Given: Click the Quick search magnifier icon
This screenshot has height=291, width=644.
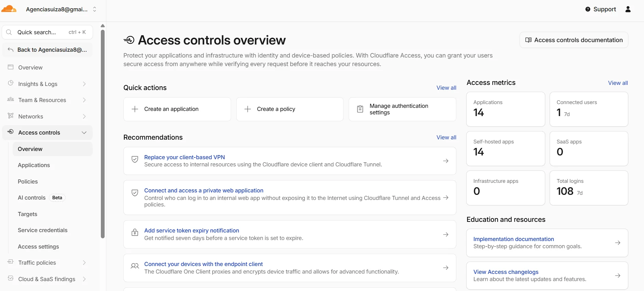Looking at the screenshot, I should coord(9,32).
